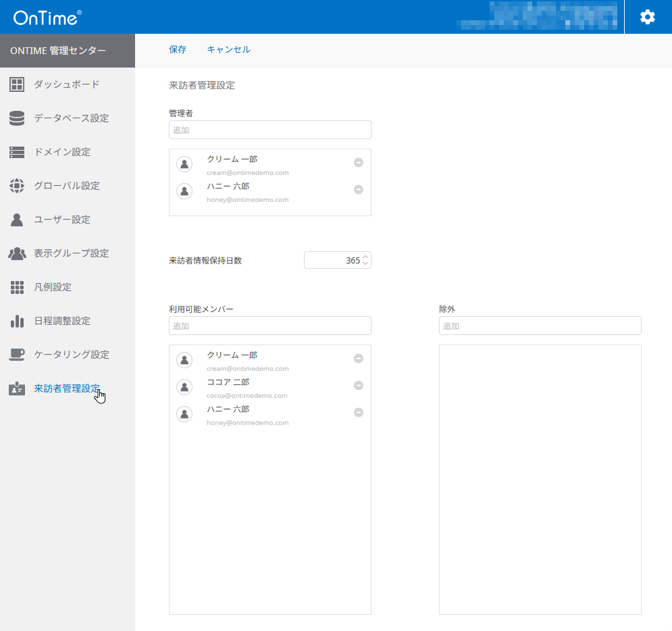Viewport: 672px width, 631px height.
Task: Click the dashboard grid icon
Action: [17, 84]
